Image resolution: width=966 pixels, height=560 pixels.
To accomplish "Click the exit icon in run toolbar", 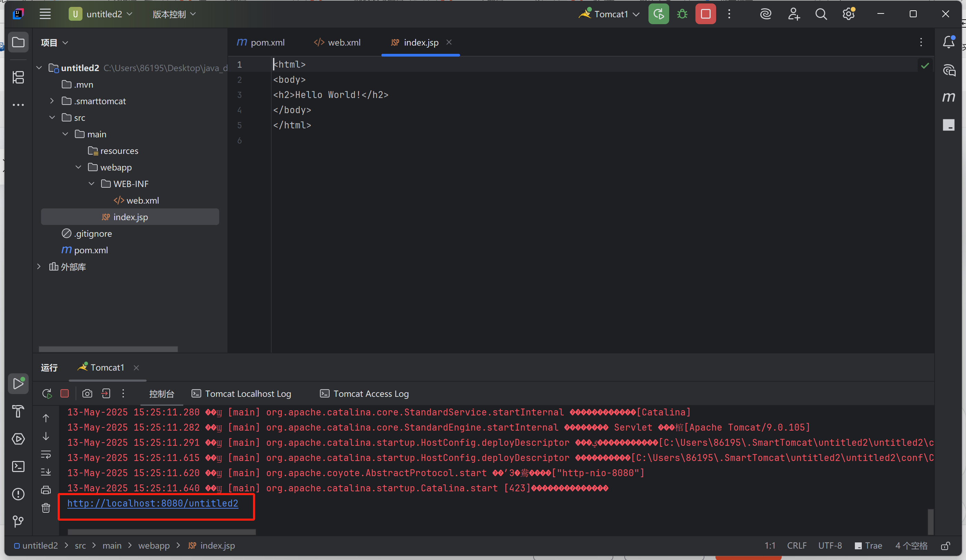I will [x=106, y=394].
